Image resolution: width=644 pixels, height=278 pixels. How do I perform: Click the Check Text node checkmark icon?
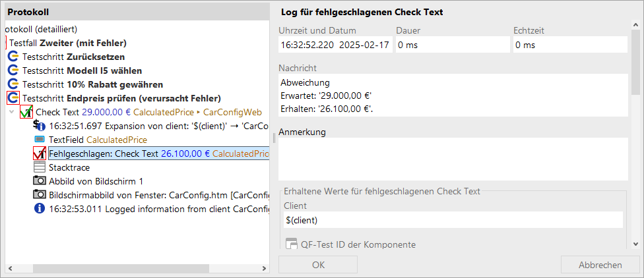[26, 112]
